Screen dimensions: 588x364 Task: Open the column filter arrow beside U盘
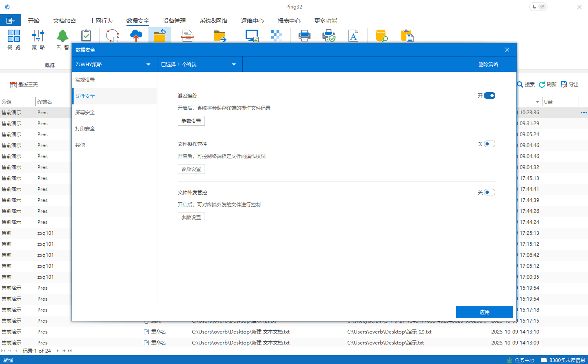[538, 102]
